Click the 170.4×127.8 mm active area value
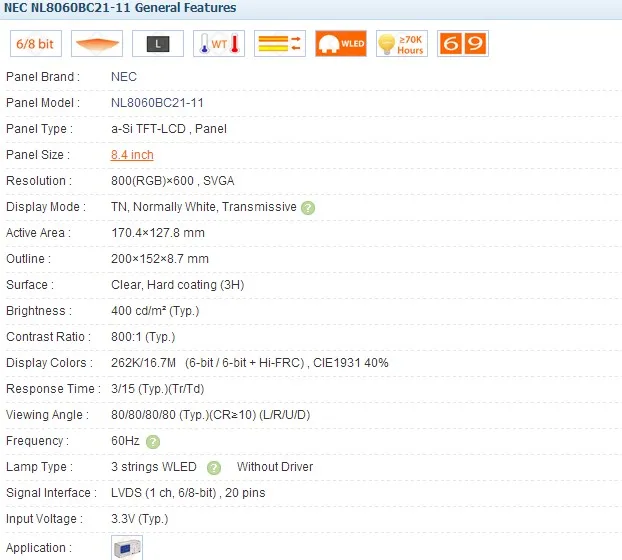Image resolution: width=622 pixels, height=560 pixels. (158, 233)
